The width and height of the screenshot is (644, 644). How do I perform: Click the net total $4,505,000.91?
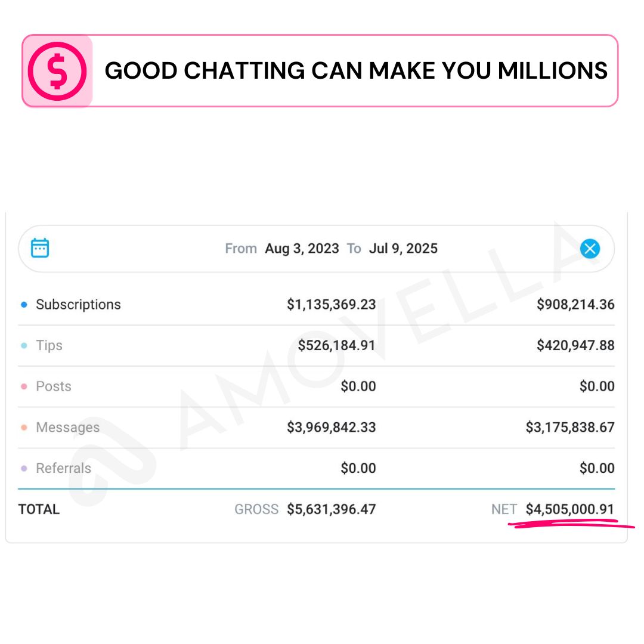(x=569, y=509)
